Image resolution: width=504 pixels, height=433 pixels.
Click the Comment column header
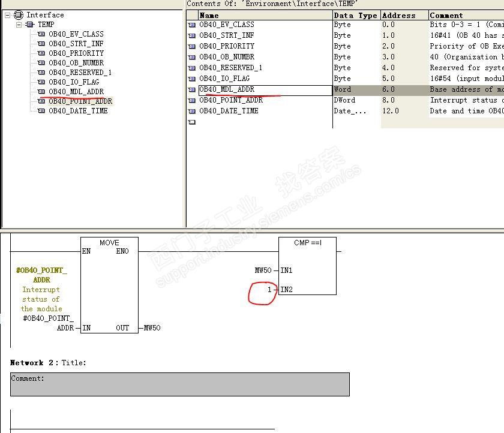coord(466,16)
